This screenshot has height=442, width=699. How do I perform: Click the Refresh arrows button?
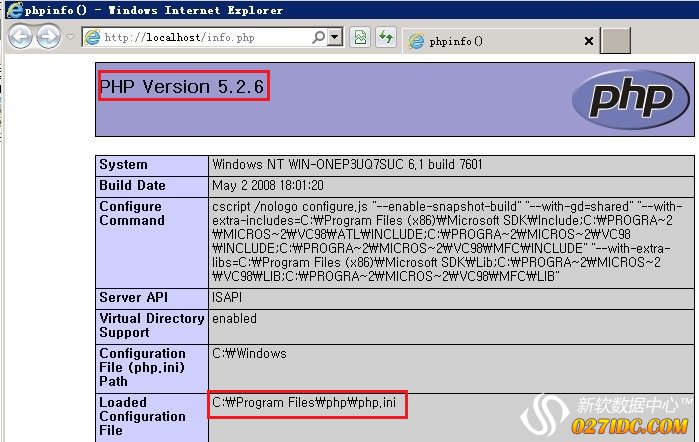point(386,37)
